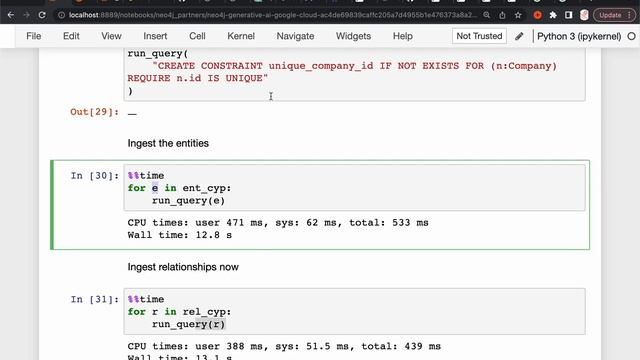View site information icon in address bar
The image size is (640, 360).
61,15
